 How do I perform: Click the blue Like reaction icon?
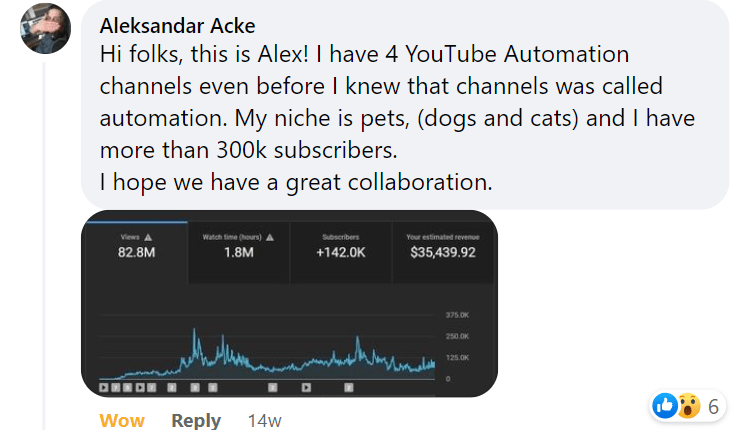pyautogui.click(x=664, y=405)
